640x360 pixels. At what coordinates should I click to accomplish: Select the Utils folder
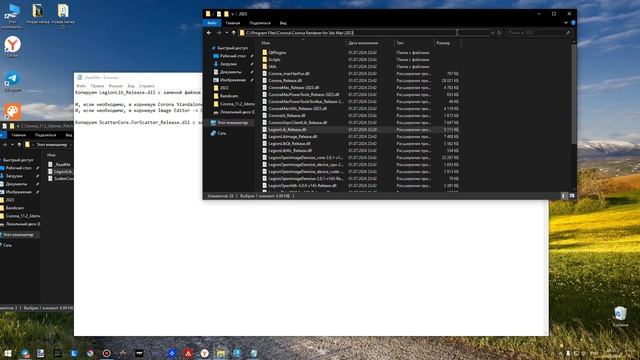coord(272,67)
